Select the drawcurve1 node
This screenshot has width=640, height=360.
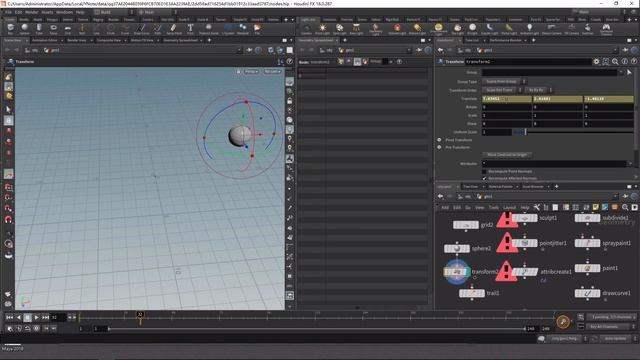[x=587, y=293]
